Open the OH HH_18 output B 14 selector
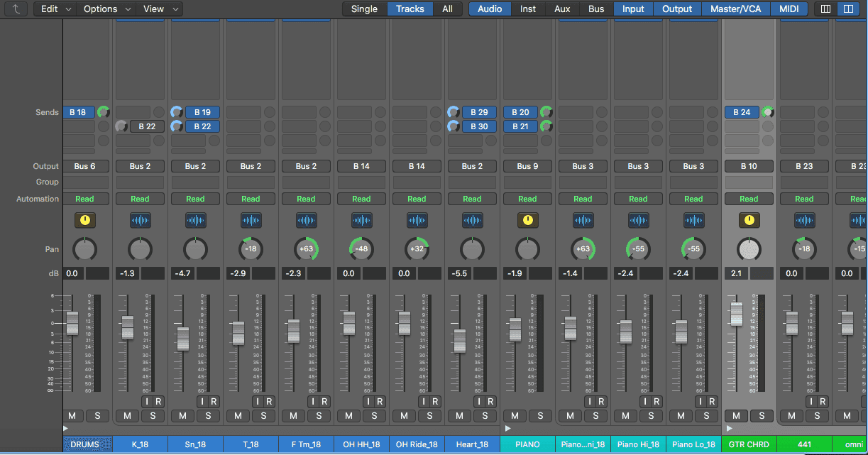This screenshot has width=868, height=455. click(361, 166)
